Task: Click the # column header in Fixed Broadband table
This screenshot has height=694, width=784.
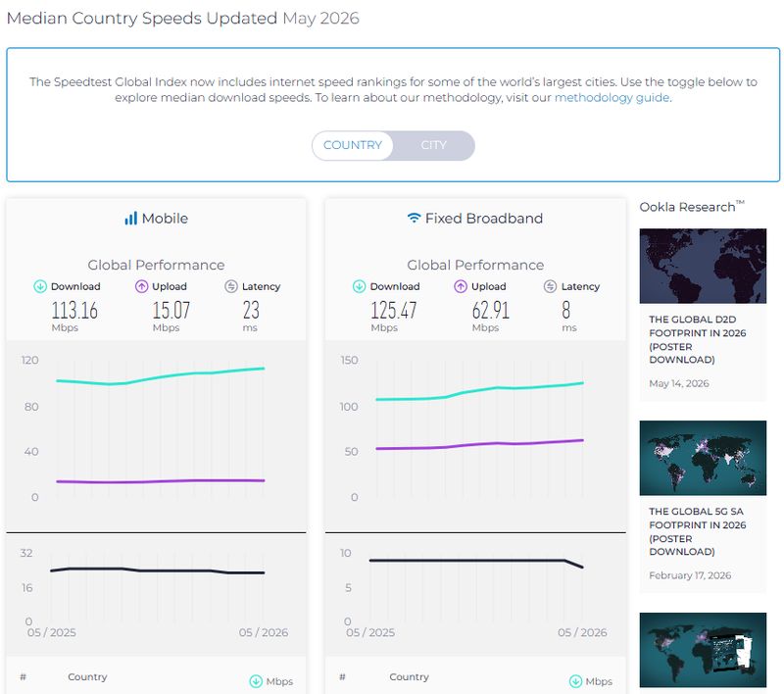Action: 342,676
